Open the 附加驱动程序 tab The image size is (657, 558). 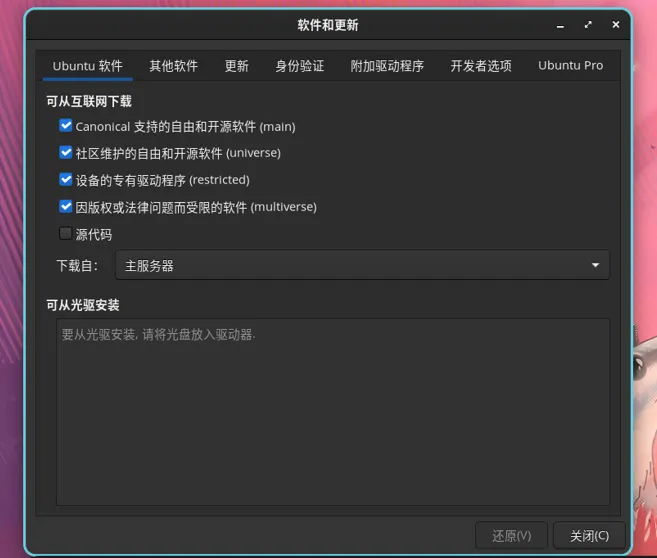click(x=387, y=66)
